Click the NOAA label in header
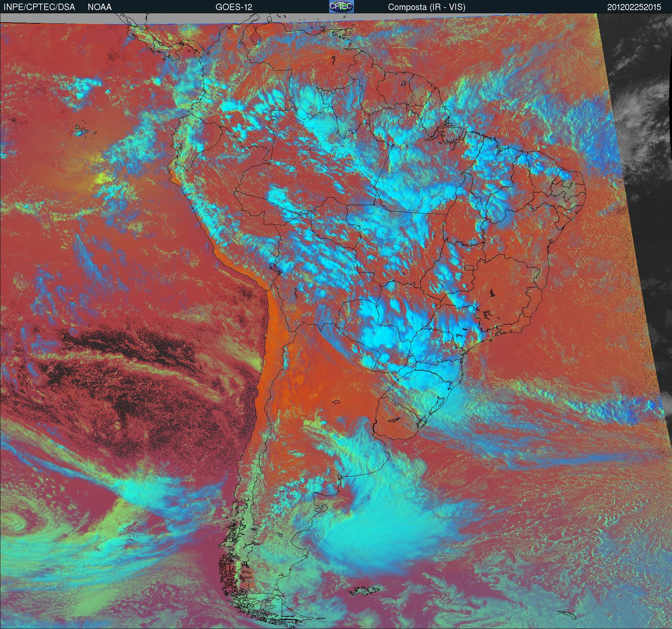Viewport: 672px width, 629px height. click(x=100, y=7)
